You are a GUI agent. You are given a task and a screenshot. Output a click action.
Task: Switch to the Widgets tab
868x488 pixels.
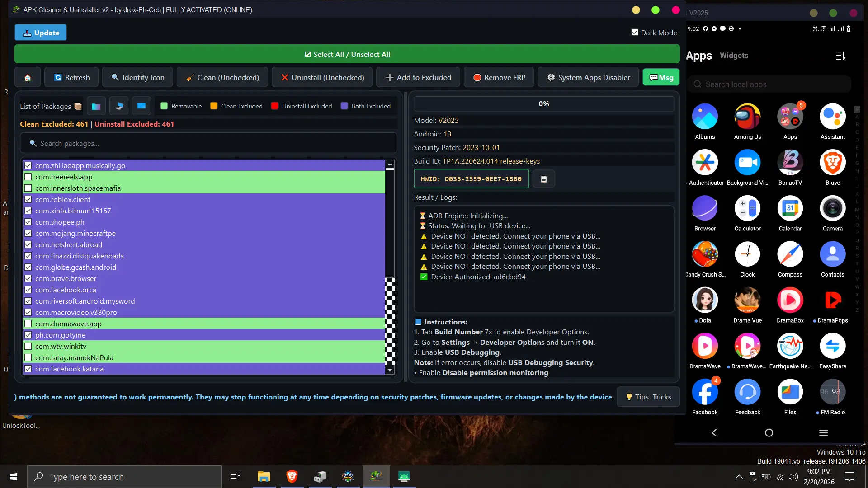[x=734, y=56]
